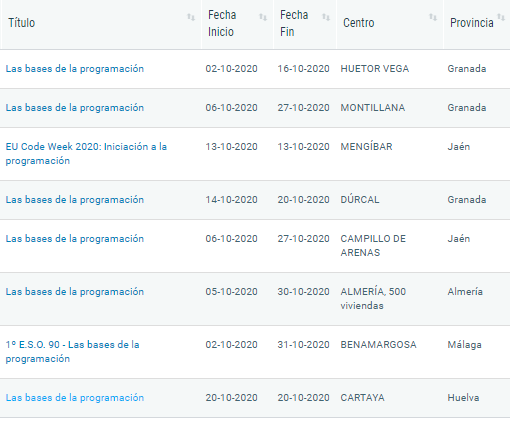Open ALMERÍA 500 viviendas row course link
This screenshot has height=422, width=510.
(x=75, y=292)
